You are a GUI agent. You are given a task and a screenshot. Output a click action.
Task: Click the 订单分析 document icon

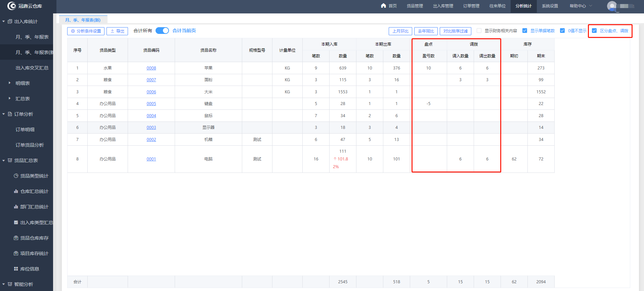(10, 114)
